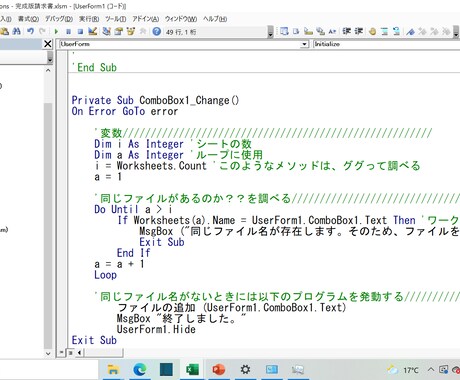
Task: Open the UserForm object dropdown
Action: click(304, 44)
